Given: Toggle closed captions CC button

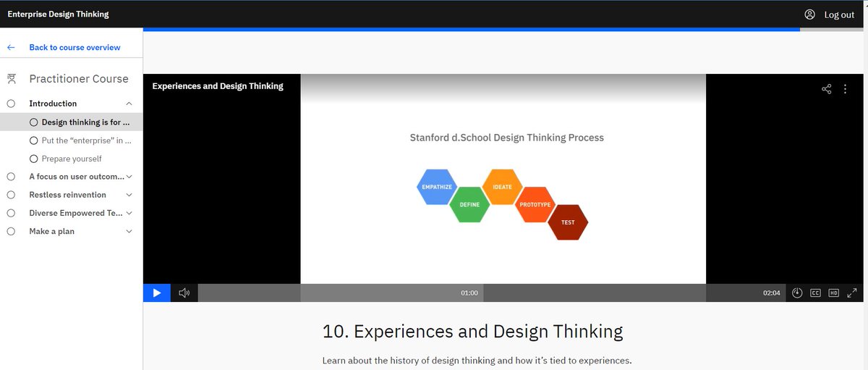Looking at the screenshot, I should coord(815,293).
